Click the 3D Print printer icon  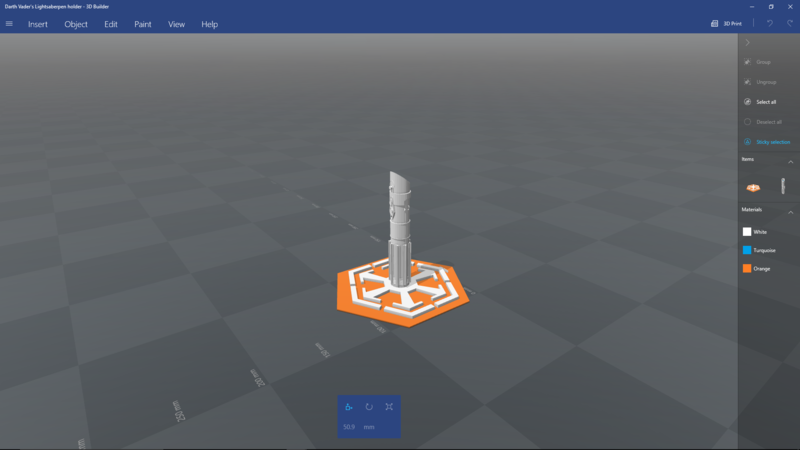pyautogui.click(x=715, y=24)
